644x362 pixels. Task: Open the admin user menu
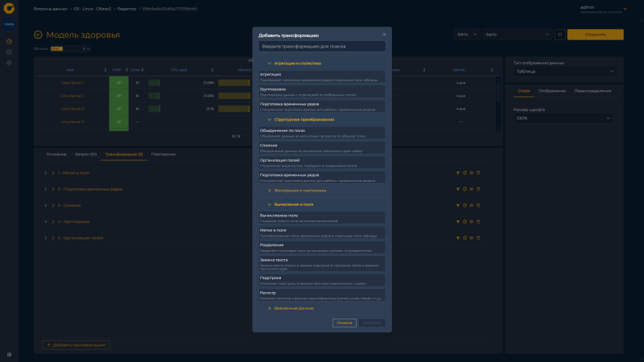click(603, 9)
